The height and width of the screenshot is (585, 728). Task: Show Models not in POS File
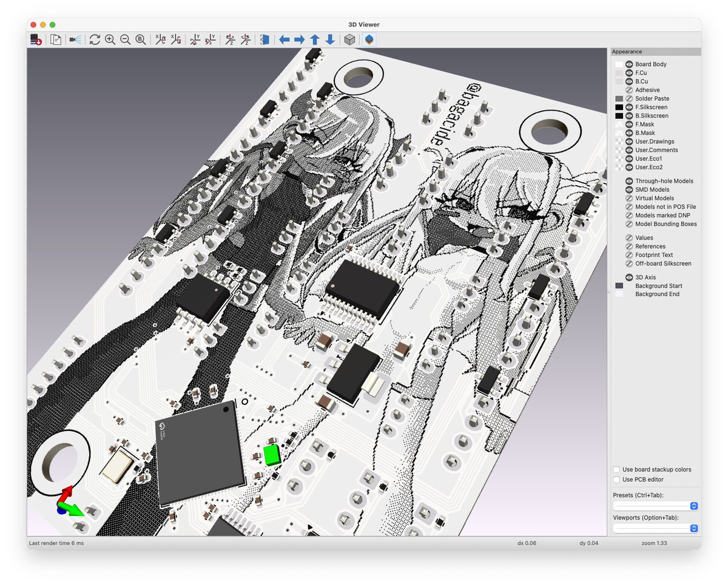pyautogui.click(x=629, y=207)
